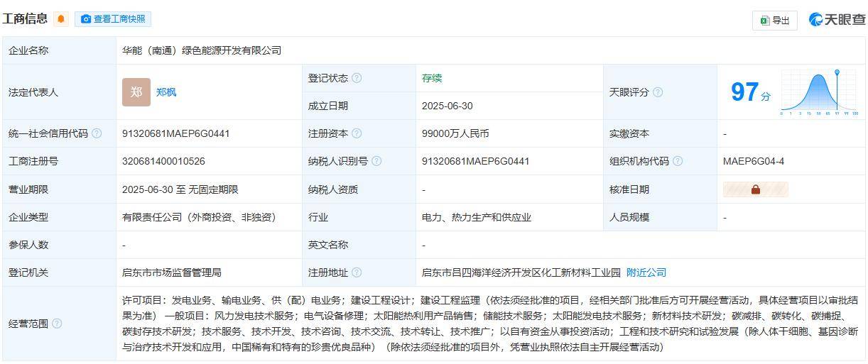Open 附近公司 nearby companies link
The height and width of the screenshot is (364, 868).
point(646,272)
